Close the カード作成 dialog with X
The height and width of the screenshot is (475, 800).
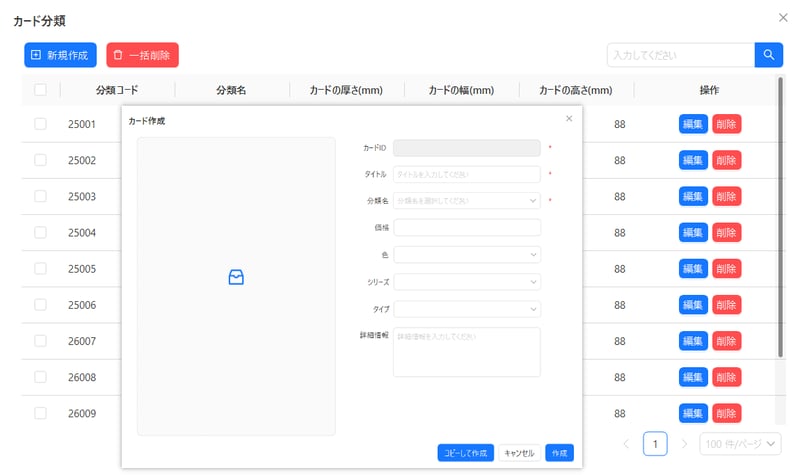569,119
